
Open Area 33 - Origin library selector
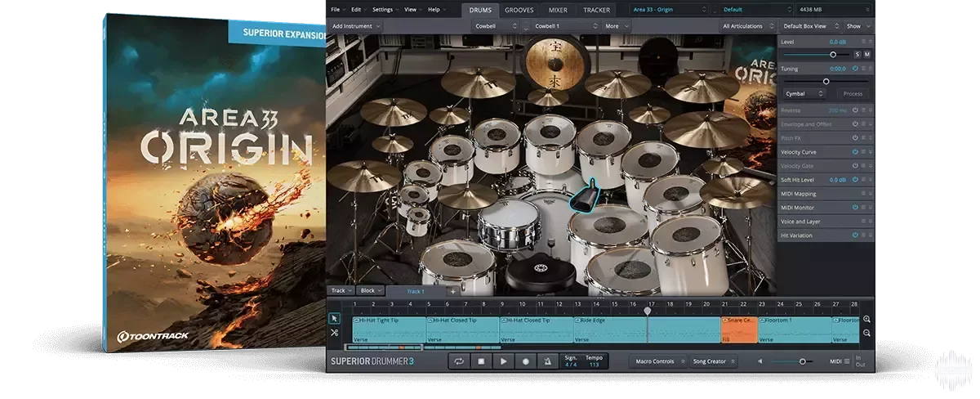coord(668,10)
